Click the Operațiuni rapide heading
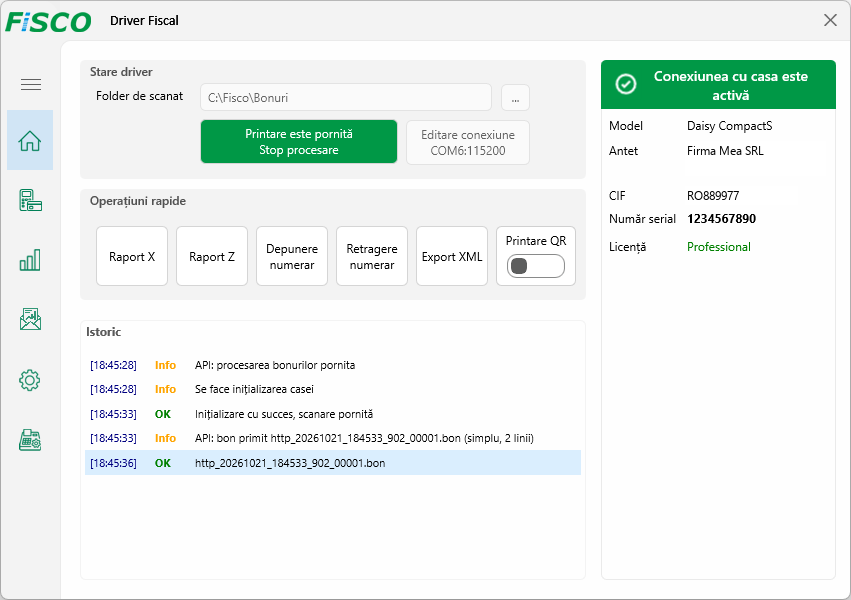Viewport: 851px width, 600px height. 138,201
